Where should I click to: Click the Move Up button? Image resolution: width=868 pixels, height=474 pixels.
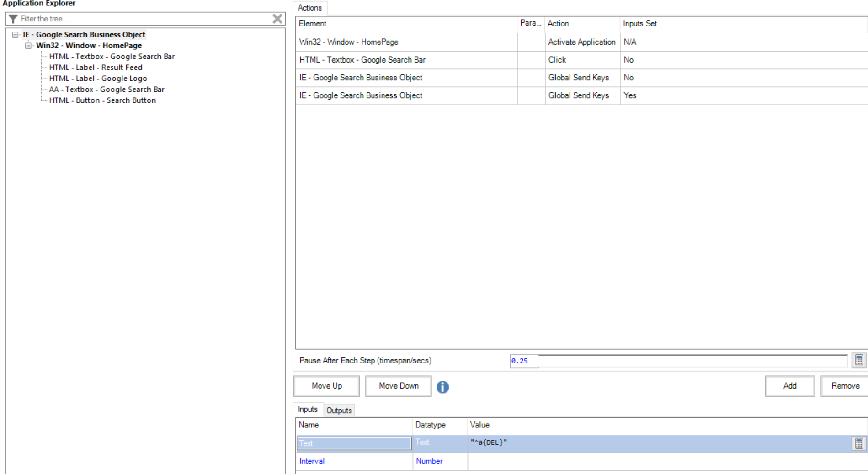(x=326, y=386)
